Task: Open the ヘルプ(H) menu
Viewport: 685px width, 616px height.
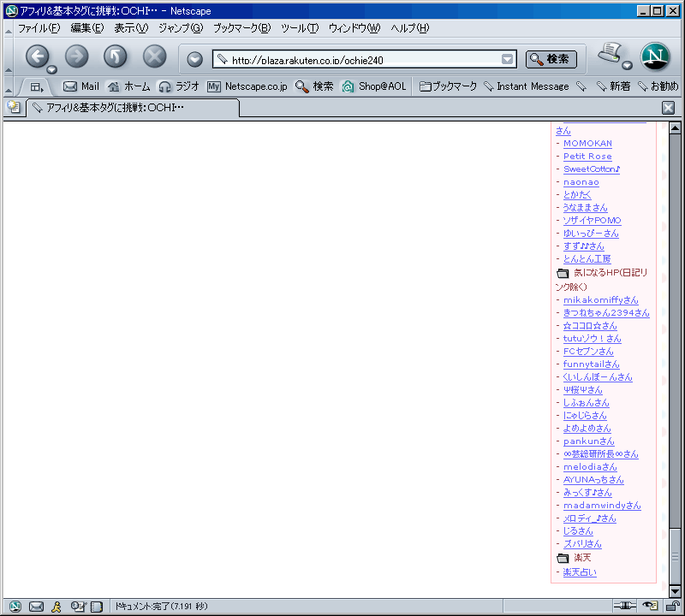Action: pos(410,28)
